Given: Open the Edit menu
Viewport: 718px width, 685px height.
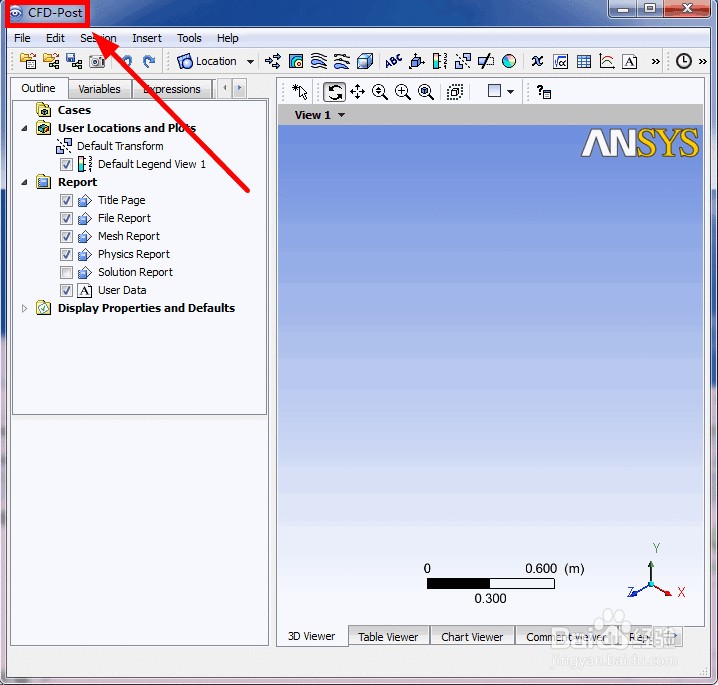Looking at the screenshot, I should tap(55, 38).
